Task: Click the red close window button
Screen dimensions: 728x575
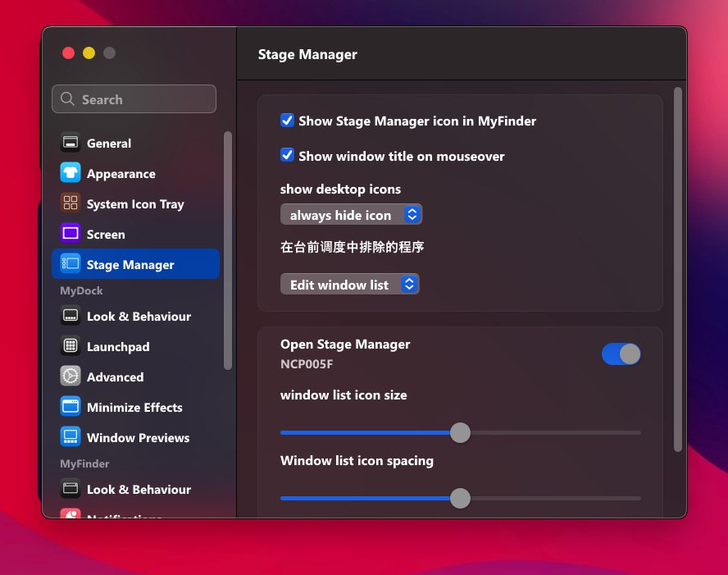Action: [68, 53]
